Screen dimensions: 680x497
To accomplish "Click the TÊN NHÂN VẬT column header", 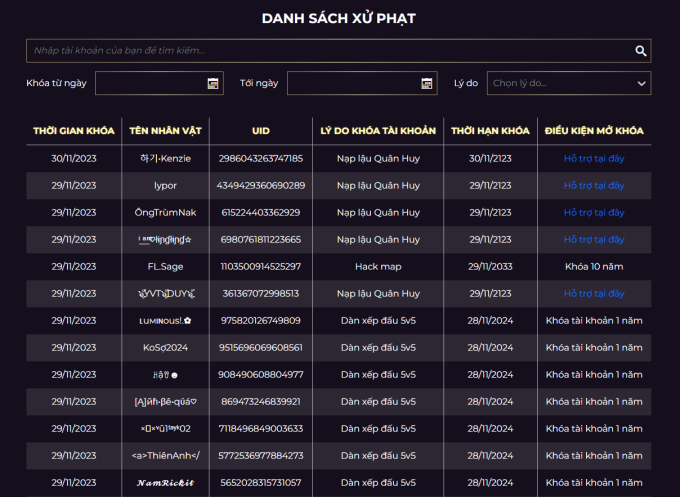I will tap(166, 131).
